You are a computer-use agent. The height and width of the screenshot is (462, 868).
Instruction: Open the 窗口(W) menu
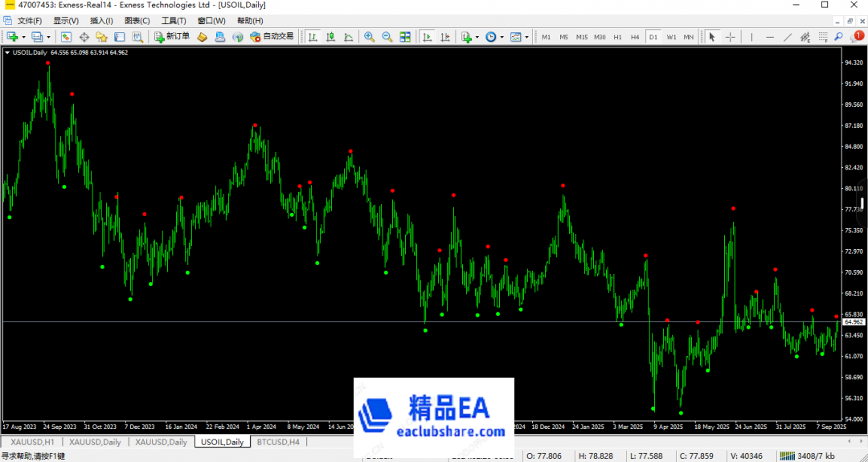pyautogui.click(x=211, y=20)
